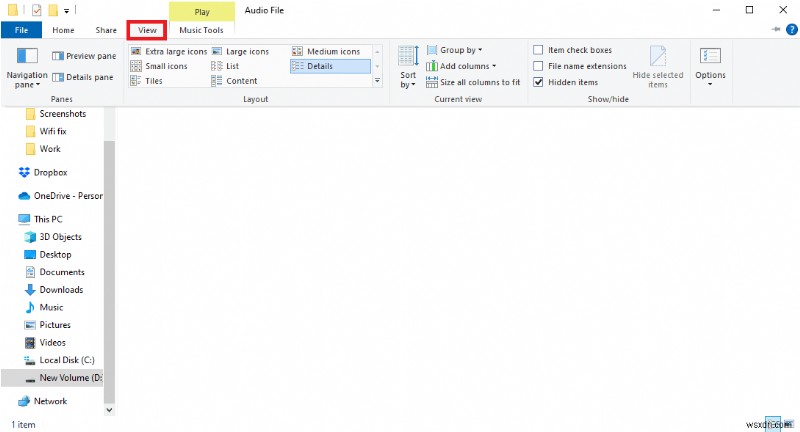Select the Play contextual tab
Screen dimensions: 800x432
(202, 12)
